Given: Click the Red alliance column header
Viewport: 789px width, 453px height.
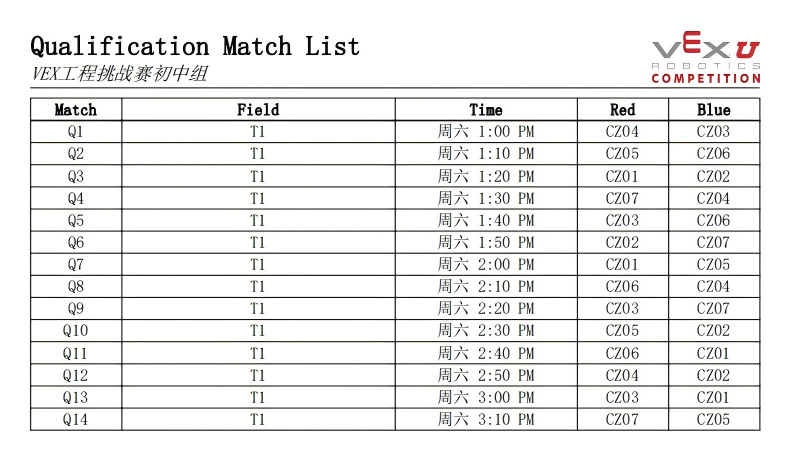Looking at the screenshot, I should tap(622, 110).
